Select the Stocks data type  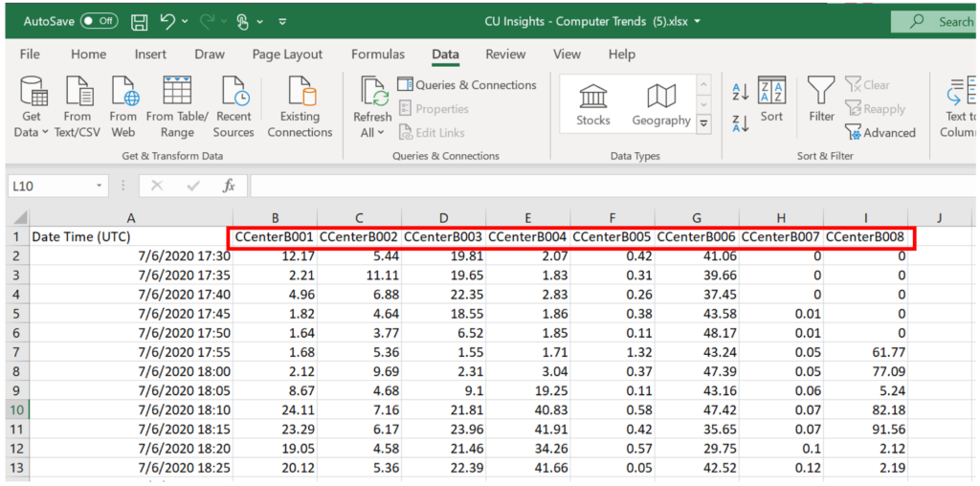pyautogui.click(x=593, y=103)
